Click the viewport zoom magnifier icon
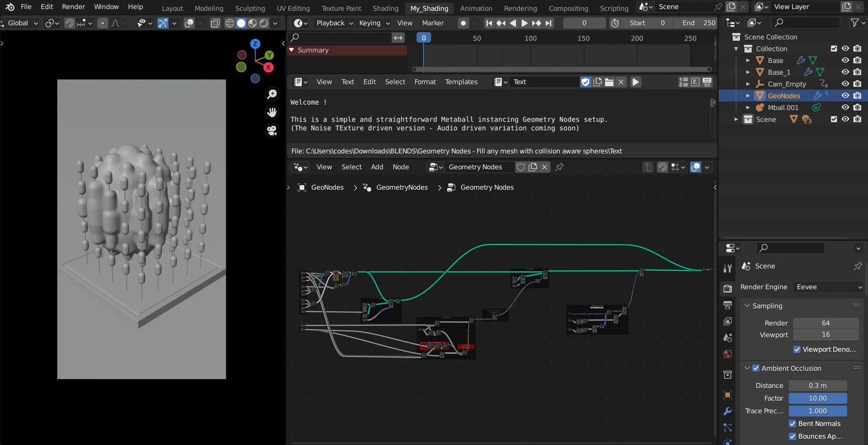This screenshot has width=868, height=445. (x=272, y=94)
